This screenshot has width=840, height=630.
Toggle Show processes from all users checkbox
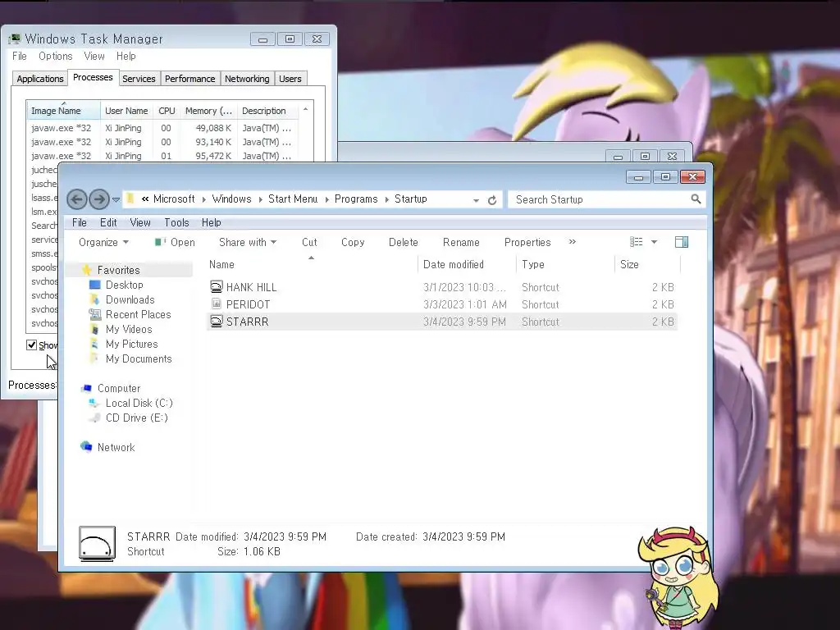click(32, 345)
